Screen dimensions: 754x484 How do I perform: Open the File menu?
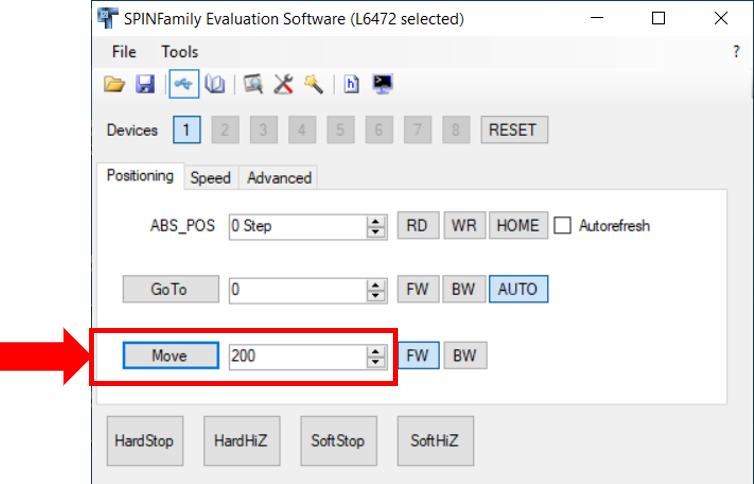tap(124, 51)
